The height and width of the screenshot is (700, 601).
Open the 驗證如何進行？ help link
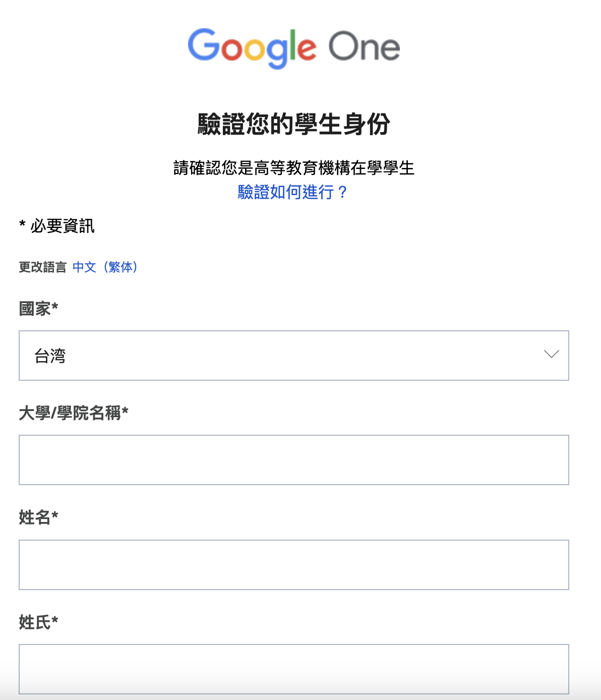(292, 192)
